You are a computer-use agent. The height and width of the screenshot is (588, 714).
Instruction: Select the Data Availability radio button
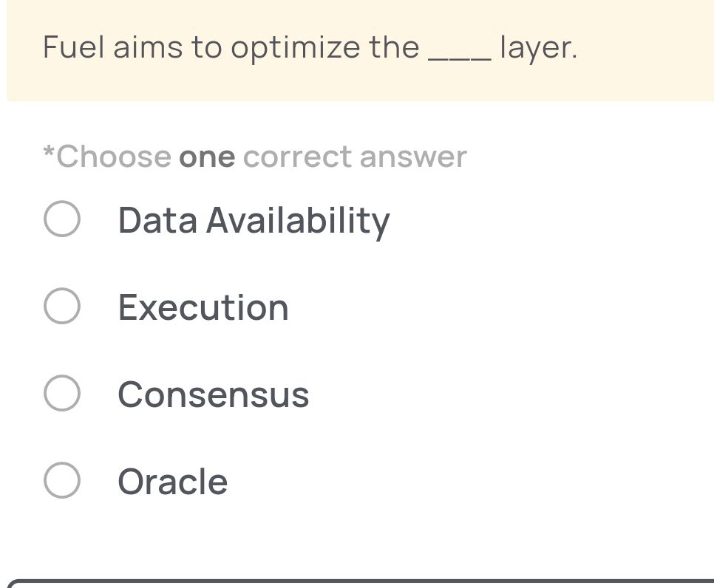click(x=62, y=219)
